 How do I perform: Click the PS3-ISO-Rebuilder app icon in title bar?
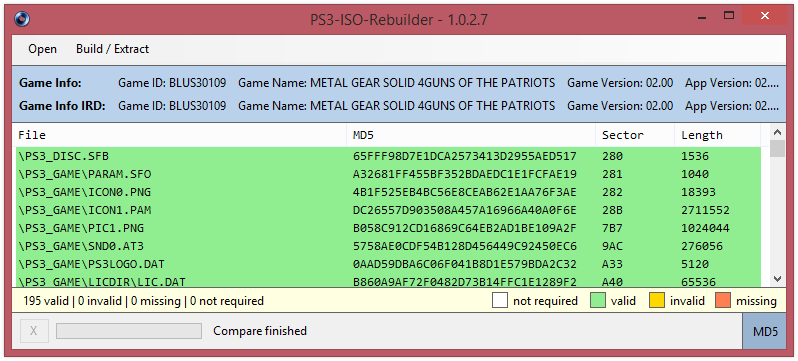click(21, 19)
